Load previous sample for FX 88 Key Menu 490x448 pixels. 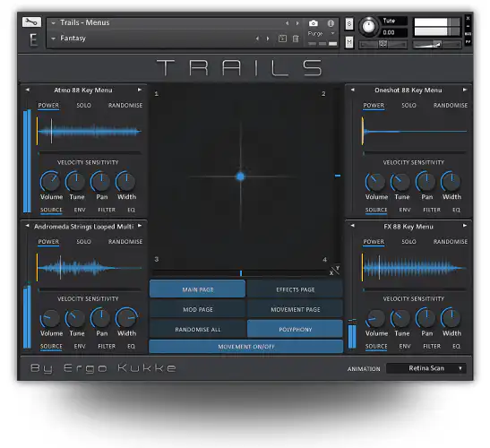point(353,226)
